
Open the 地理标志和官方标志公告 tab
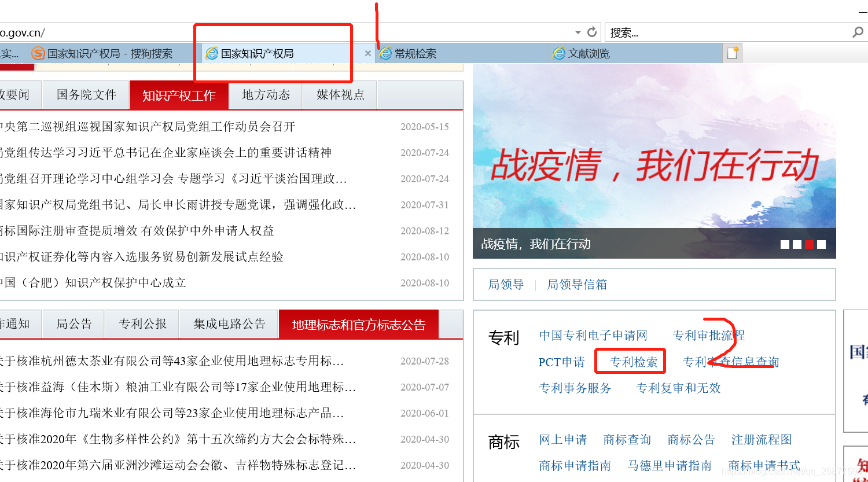[359, 325]
